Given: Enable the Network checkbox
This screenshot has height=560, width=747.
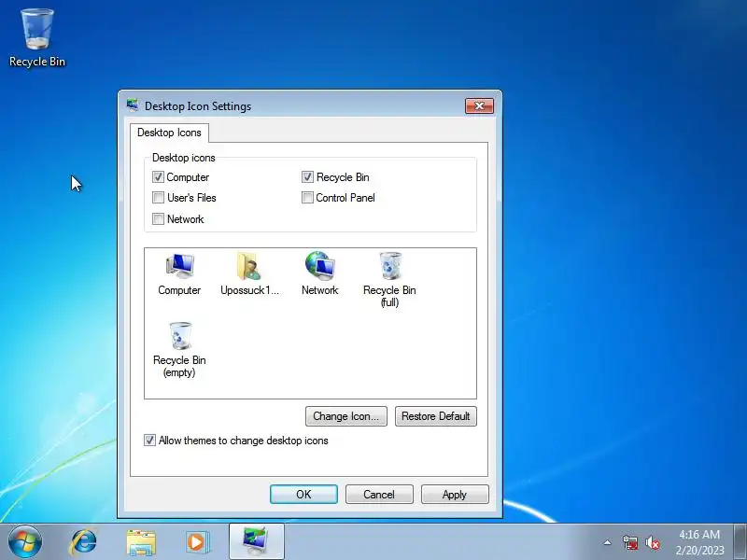Looking at the screenshot, I should (158, 219).
